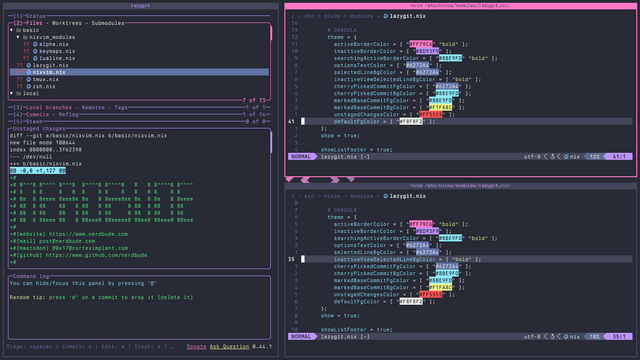Click the etc breadcrumb in top nvim pane
The height and width of the screenshot is (360, 640).
(x=309, y=16)
